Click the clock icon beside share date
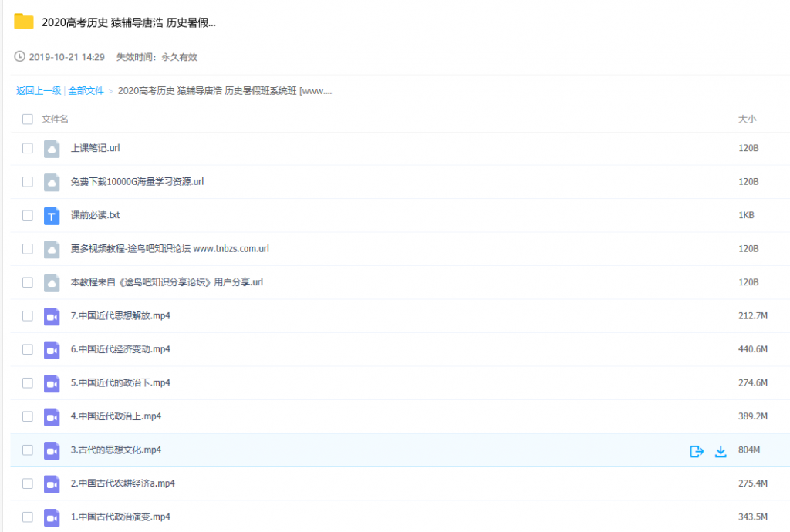The height and width of the screenshot is (532, 790). [x=20, y=57]
